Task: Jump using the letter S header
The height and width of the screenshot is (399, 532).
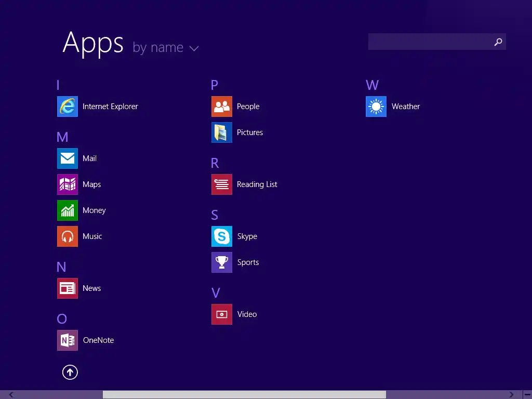Action: [x=215, y=215]
